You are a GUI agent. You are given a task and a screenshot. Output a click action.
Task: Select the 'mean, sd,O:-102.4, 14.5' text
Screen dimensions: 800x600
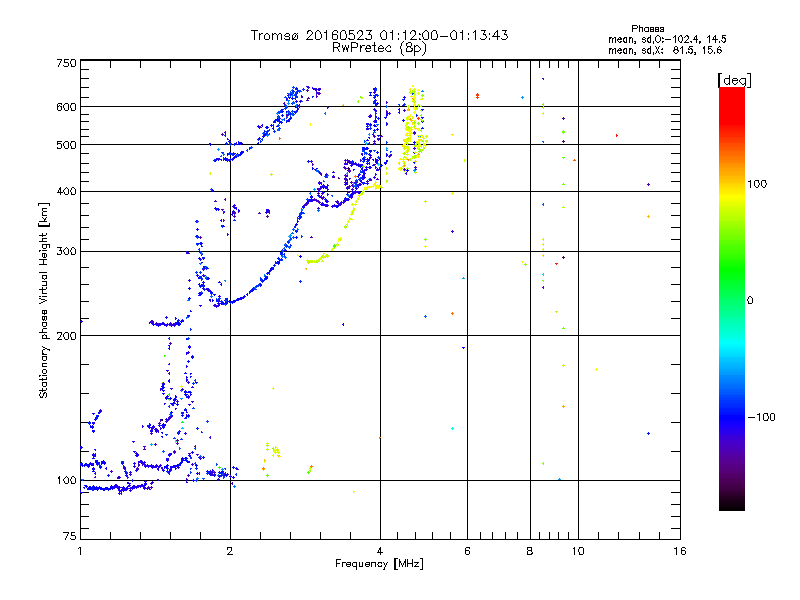(667, 39)
